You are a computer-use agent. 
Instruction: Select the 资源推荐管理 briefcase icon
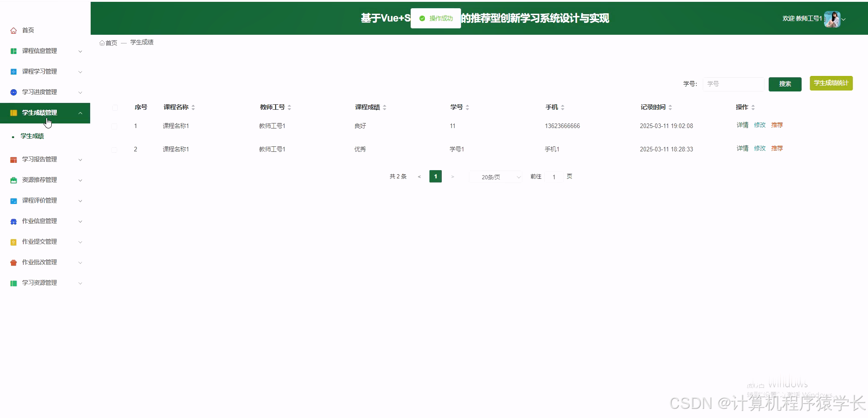(x=13, y=180)
